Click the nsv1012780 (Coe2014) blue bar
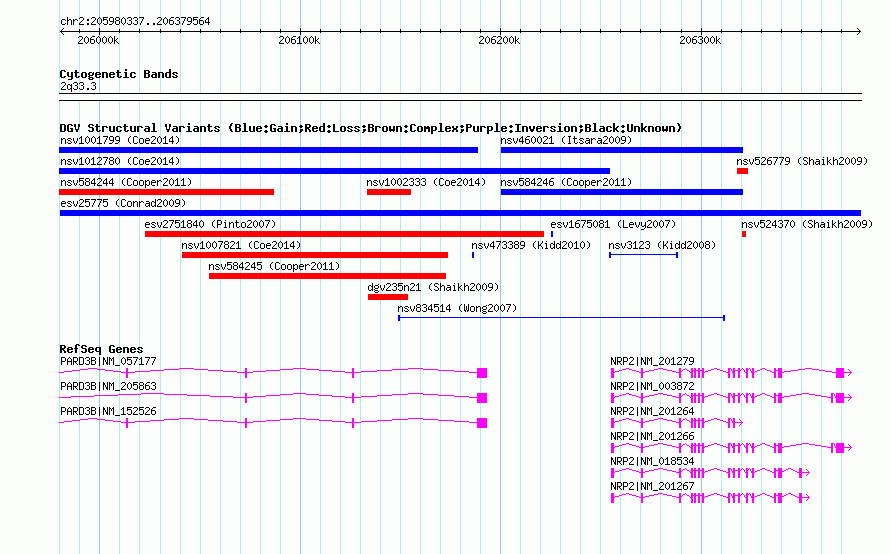 (x=334, y=171)
